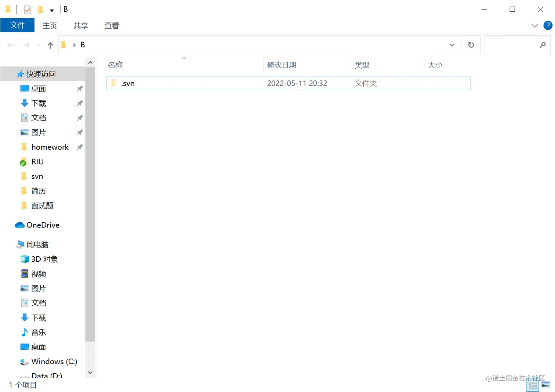
Task: Open Help with the question mark icon
Action: [548, 25]
